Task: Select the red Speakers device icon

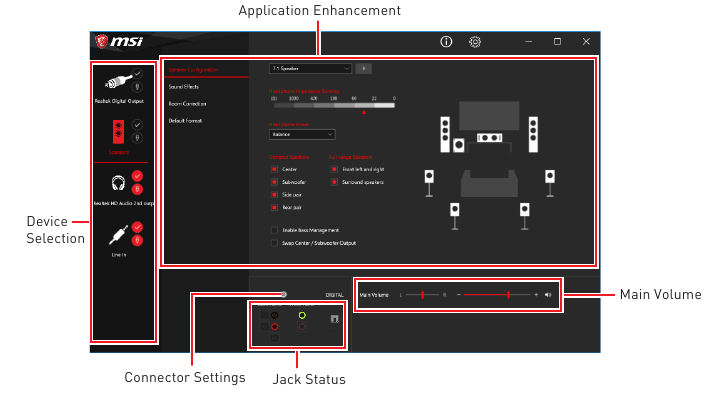Action: pyautogui.click(x=118, y=131)
